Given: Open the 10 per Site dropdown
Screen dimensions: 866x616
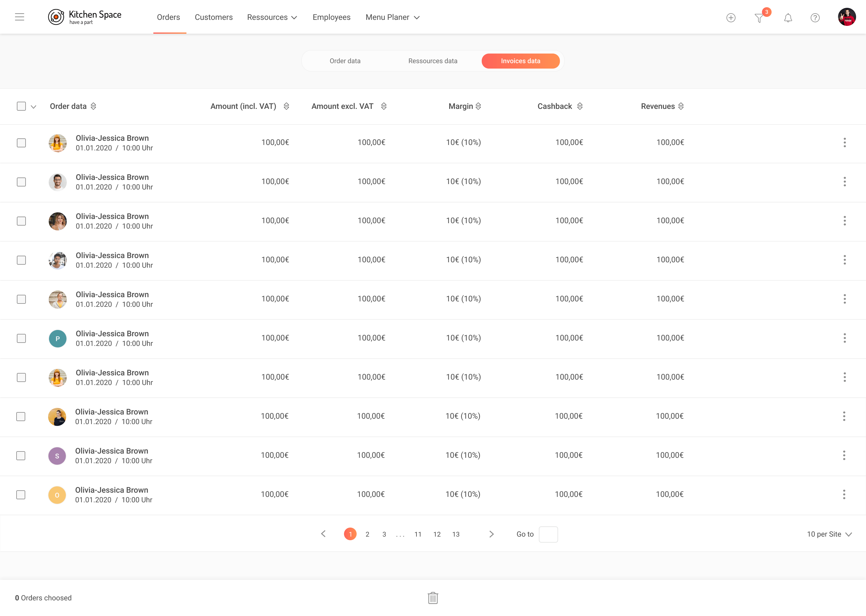Looking at the screenshot, I should click(829, 534).
